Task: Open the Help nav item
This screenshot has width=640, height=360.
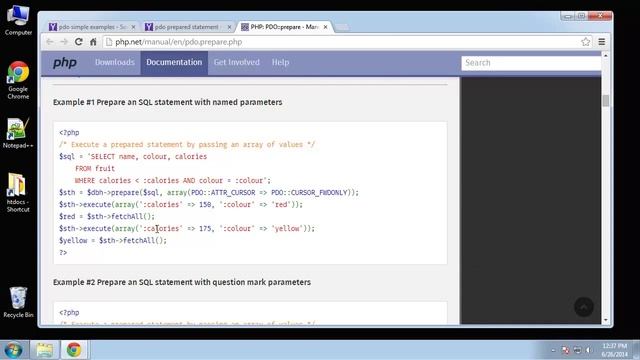Action: coord(280,62)
